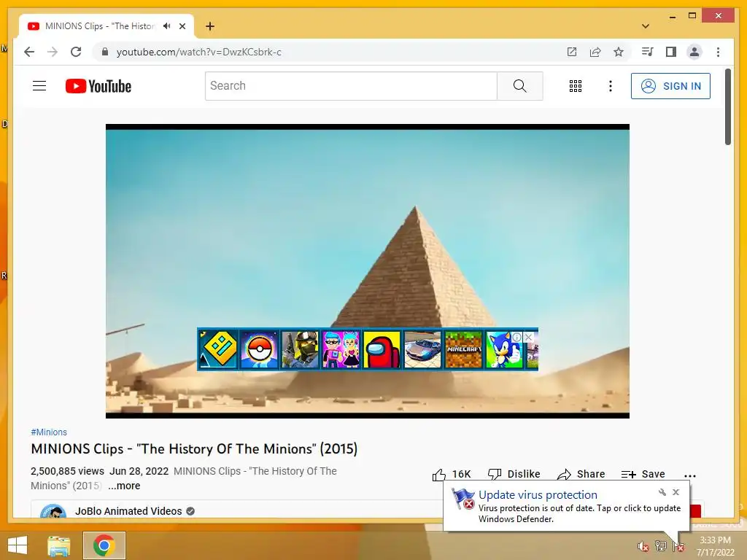
Task: Click the soldier shooter ad icon
Action: (300, 349)
